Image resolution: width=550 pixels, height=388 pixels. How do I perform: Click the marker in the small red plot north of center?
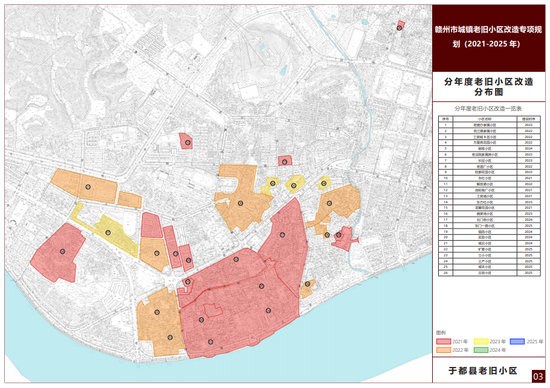pyautogui.click(x=188, y=142)
